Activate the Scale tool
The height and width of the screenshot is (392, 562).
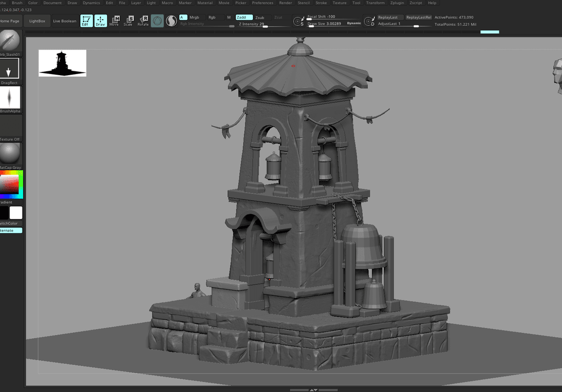[128, 21]
